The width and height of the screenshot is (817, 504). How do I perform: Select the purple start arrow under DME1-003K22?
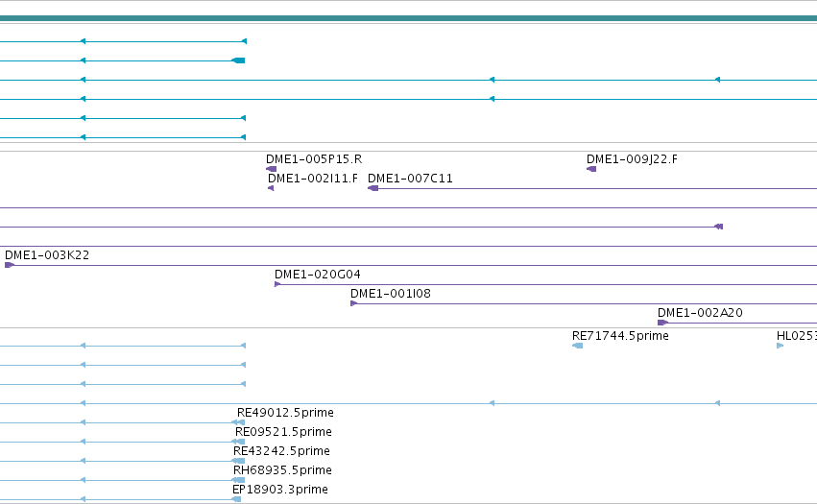point(10,265)
